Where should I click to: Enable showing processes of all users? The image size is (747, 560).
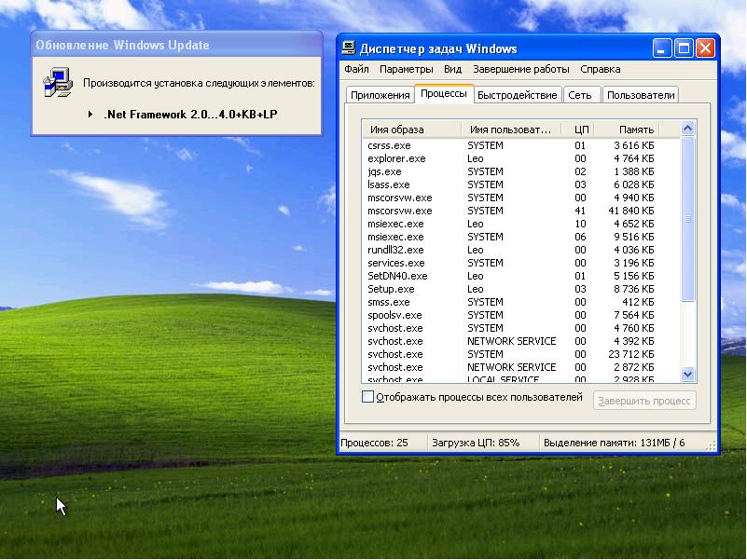coord(367,397)
